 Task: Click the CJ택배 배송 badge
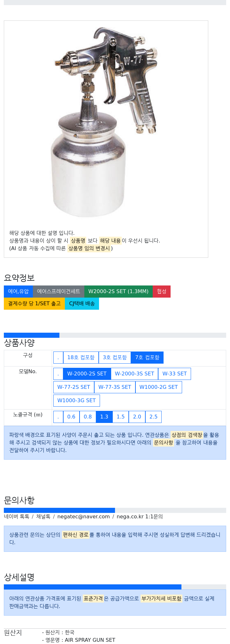click(x=82, y=303)
